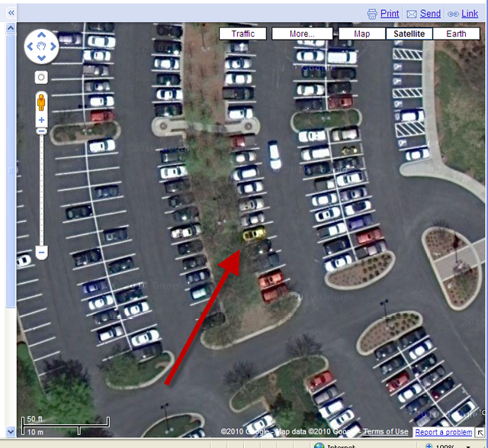Click the square button below the pan control

[41, 77]
